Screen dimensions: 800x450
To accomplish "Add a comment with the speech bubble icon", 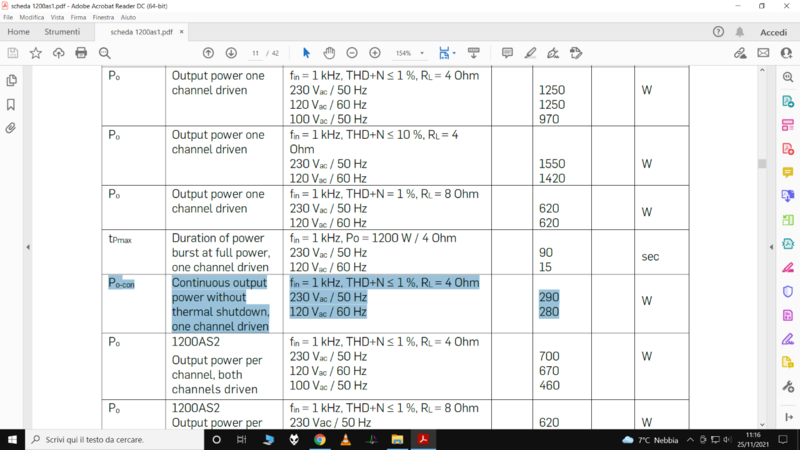I will point(507,53).
